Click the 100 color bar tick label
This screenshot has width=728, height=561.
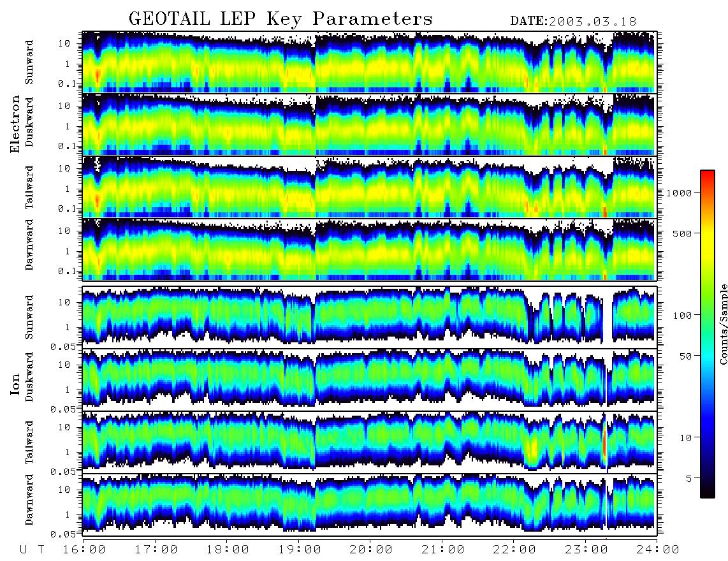pos(682,316)
